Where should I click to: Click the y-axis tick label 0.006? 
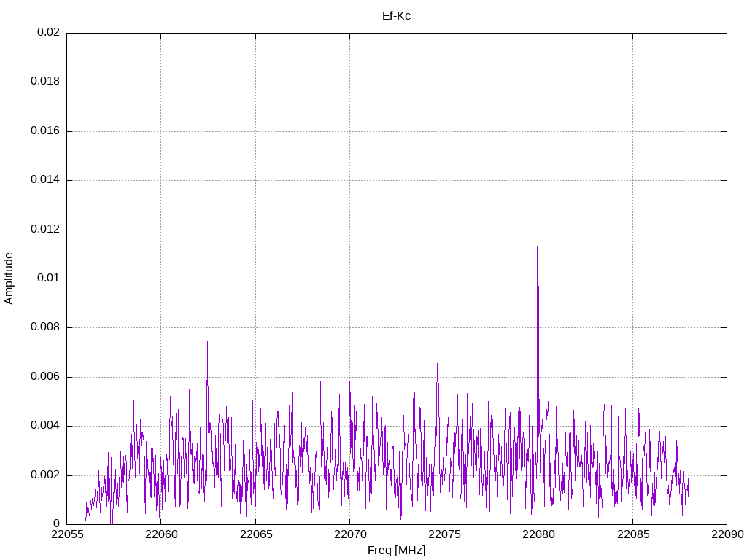coord(44,377)
